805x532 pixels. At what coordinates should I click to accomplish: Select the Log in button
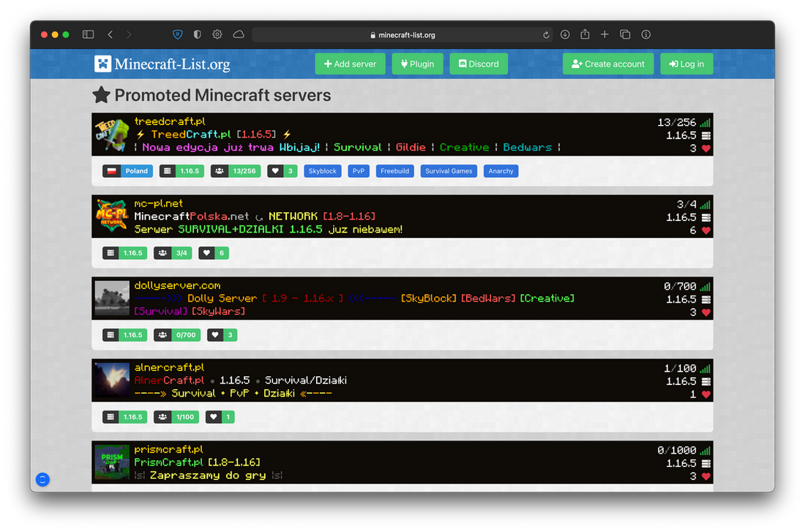point(686,64)
